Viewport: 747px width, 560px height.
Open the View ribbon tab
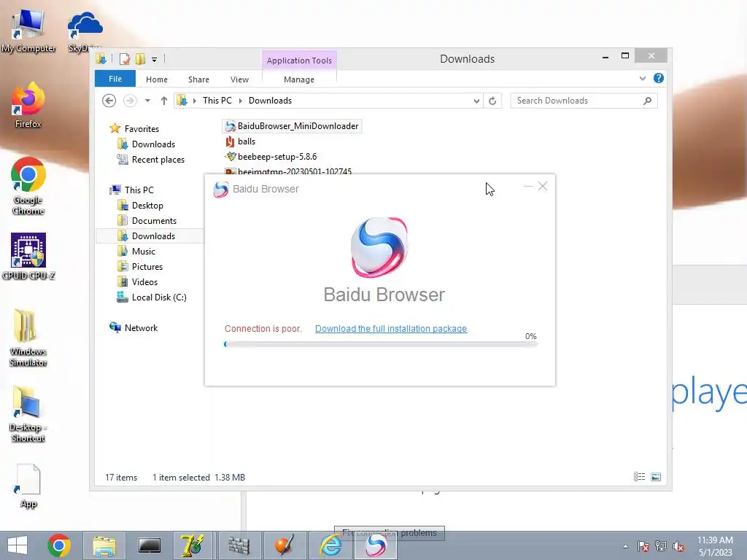click(239, 79)
